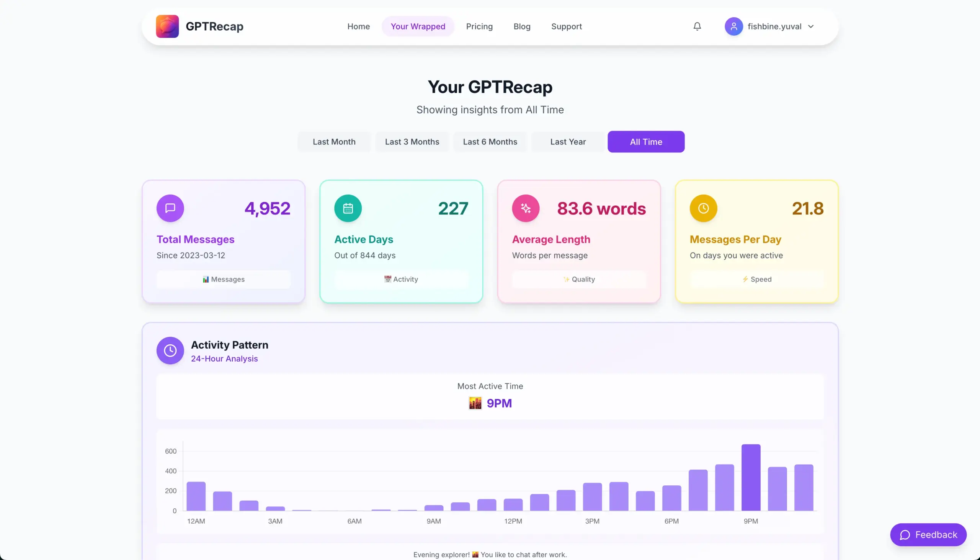980x560 pixels.
Task: Open the Feedback button
Action: (x=928, y=535)
